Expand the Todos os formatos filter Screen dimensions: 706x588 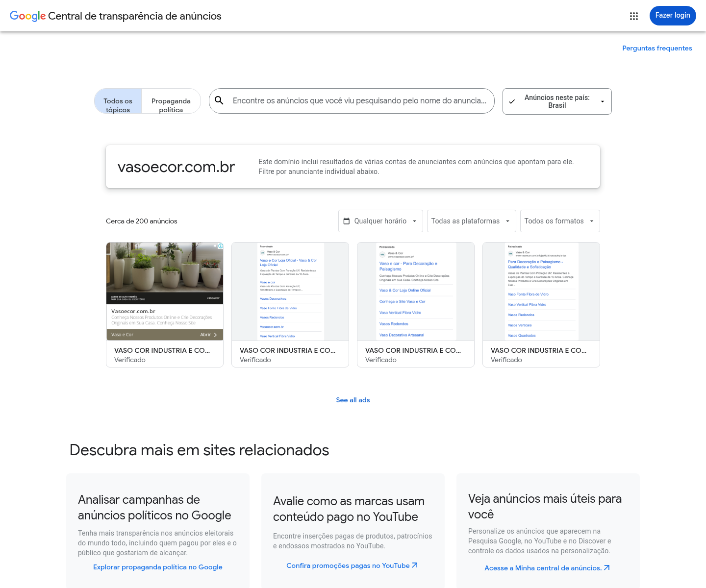560,221
